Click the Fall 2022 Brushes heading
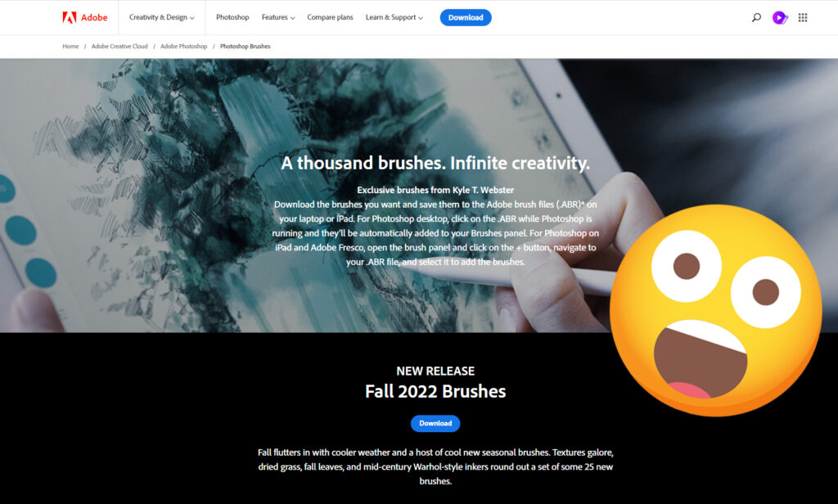838x504 pixels. [x=435, y=392]
